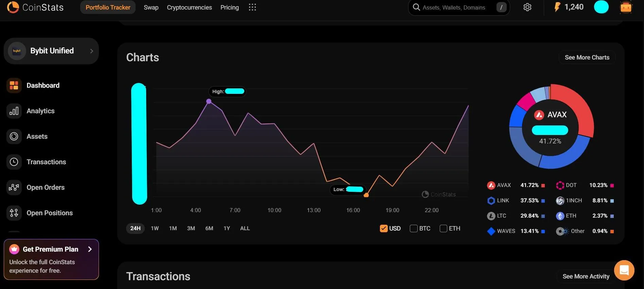Click the LINK 37.53% value

529,201
